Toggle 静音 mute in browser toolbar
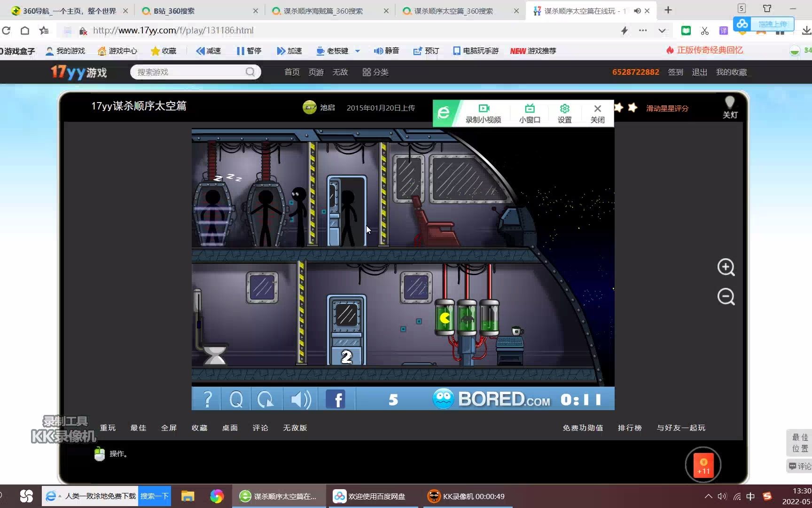The height and width of the screenshot is (508, 812). point(386,51)
